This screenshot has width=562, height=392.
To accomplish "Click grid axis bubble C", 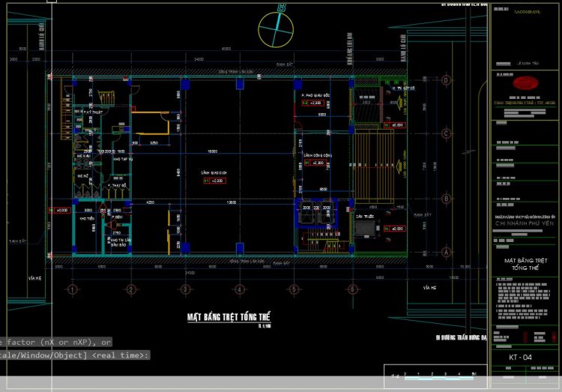I will pos(447,134).
